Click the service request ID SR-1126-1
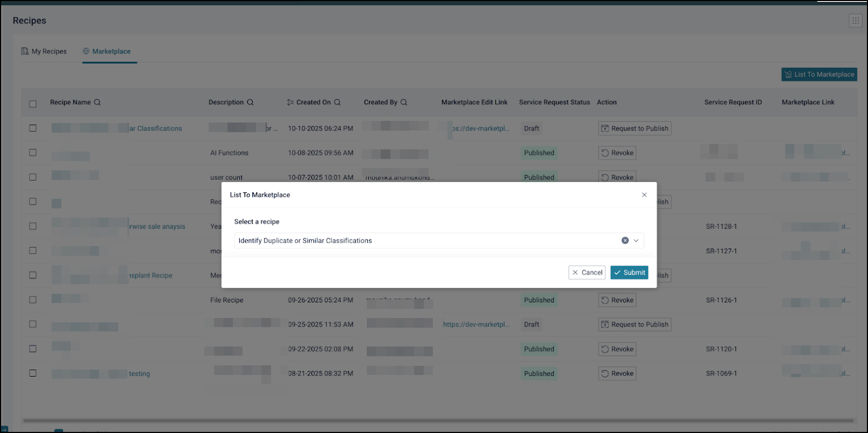The width and height of the screenshot is (868, 433). [722, 300]
